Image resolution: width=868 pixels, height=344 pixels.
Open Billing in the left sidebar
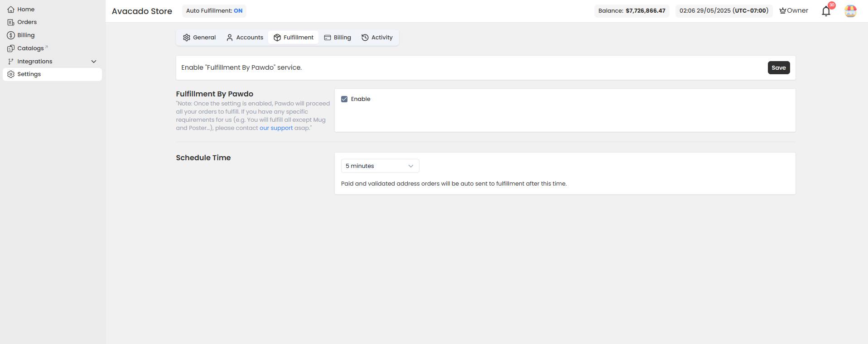click(52, 35)
